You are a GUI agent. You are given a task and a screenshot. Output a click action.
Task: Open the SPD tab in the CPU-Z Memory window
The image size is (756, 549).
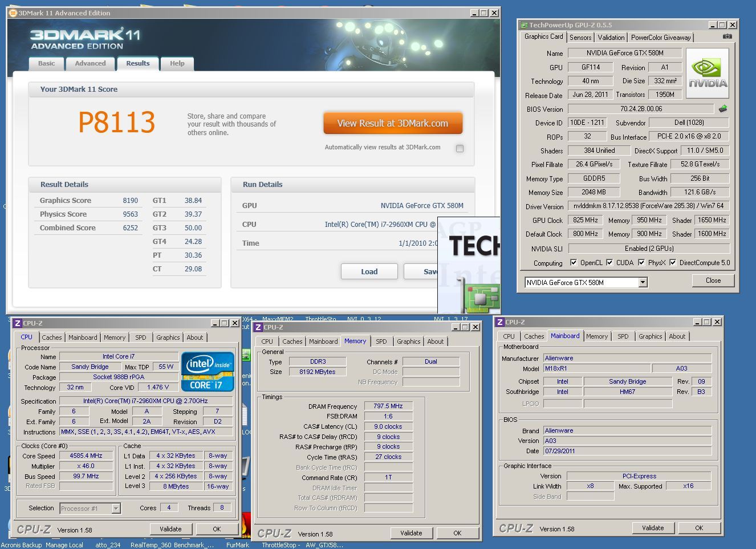tap(381, 341)
